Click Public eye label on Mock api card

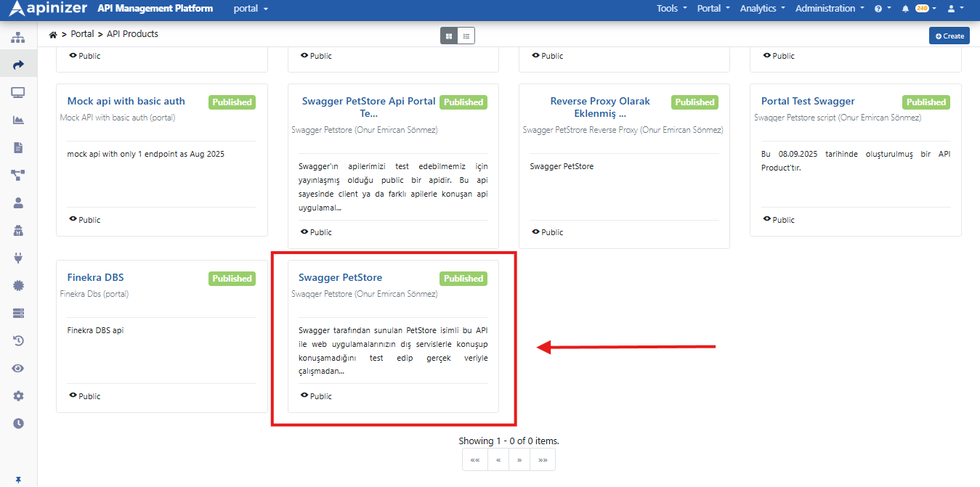pyautogui.click(x=84, y=219)
